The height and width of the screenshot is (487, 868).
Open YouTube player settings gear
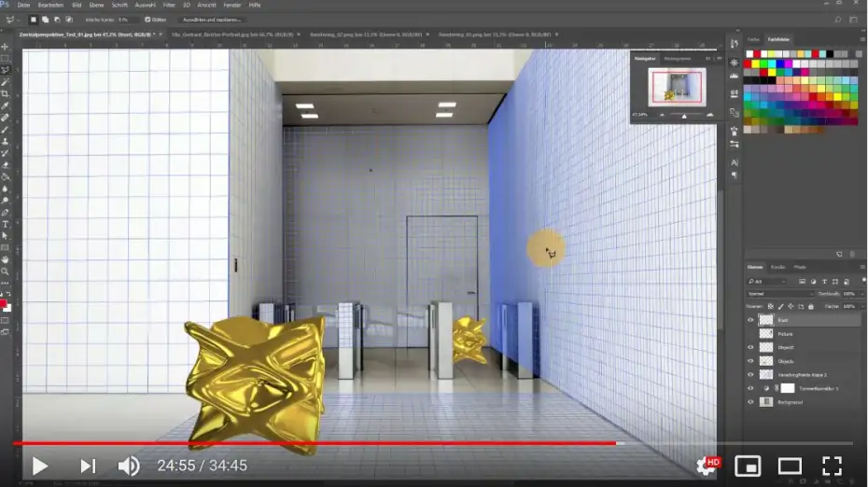pos(706,466)
